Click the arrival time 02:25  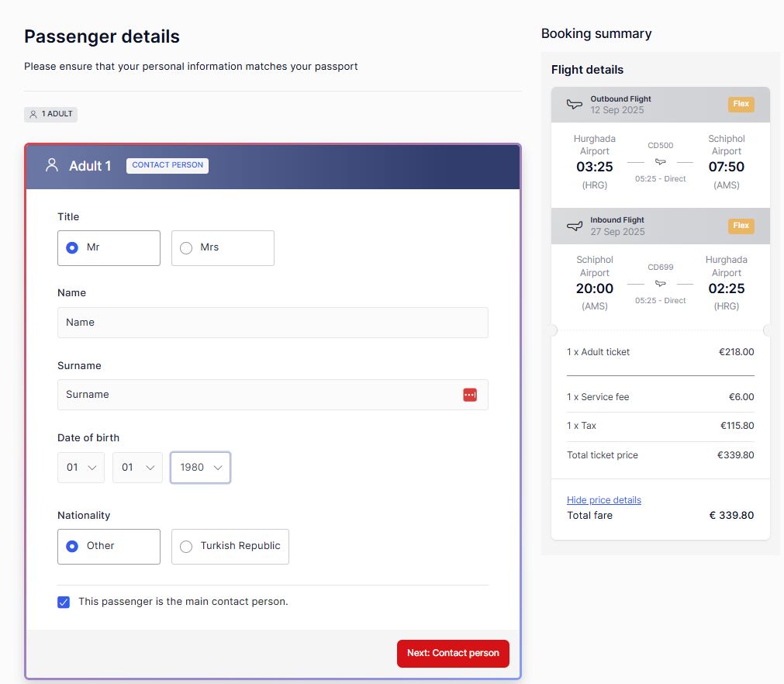[726, 288]
